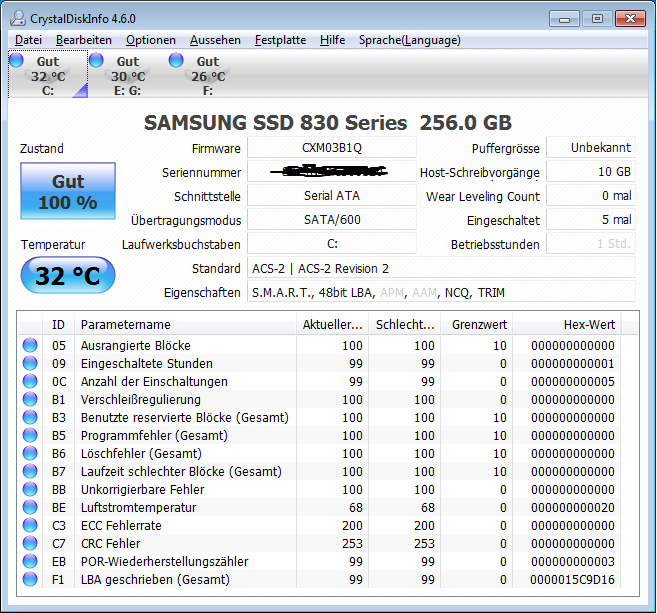
Task: Click status orb of POR-Wiederherstellungszähler row
Action: tap(30, 561)
